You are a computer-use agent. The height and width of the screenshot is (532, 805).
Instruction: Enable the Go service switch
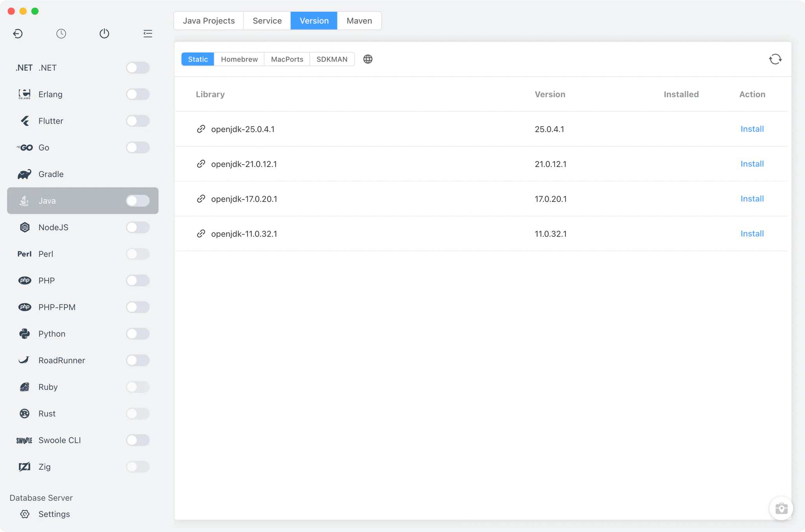138,147
